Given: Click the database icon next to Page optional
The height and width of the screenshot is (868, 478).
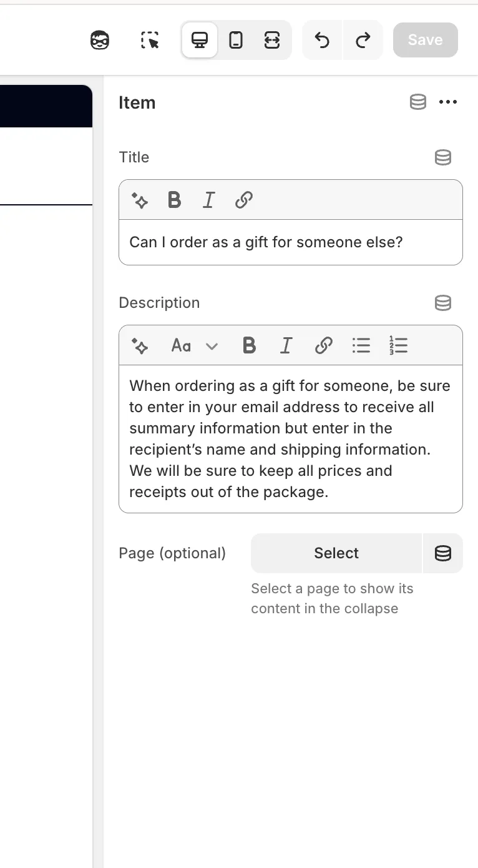Looking at the screenshot, I should (x=443, y=553).
